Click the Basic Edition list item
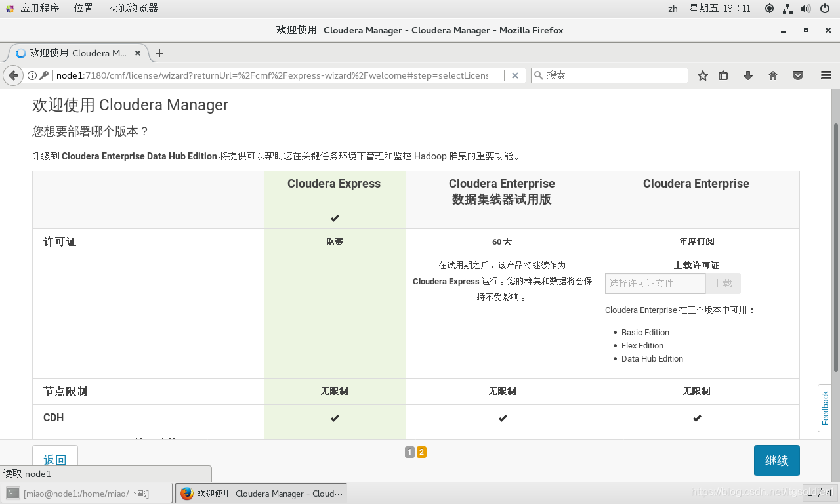 tap(645, 332)
